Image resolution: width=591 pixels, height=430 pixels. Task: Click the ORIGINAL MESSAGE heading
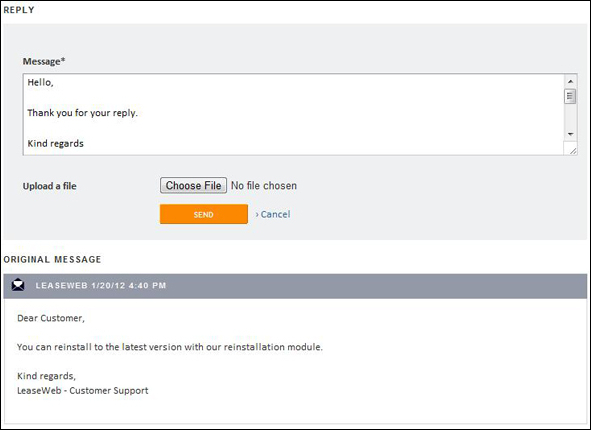coord(52,259)
